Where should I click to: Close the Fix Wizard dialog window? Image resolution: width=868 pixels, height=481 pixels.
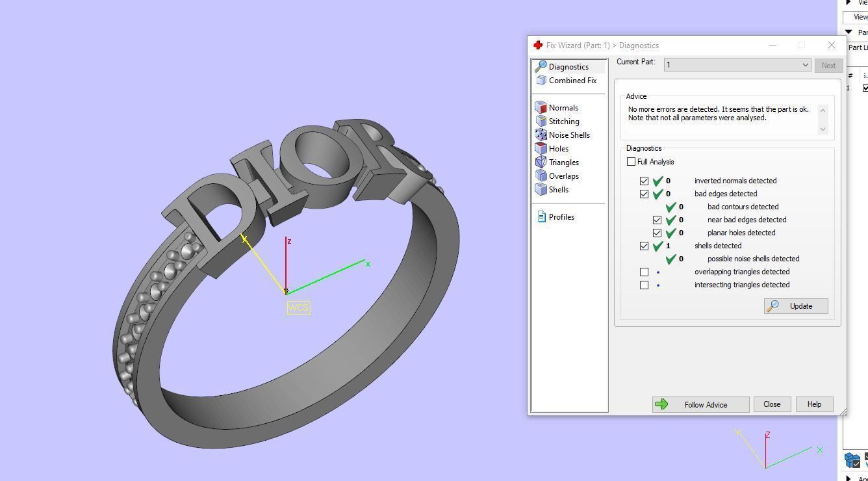point(831,45)
